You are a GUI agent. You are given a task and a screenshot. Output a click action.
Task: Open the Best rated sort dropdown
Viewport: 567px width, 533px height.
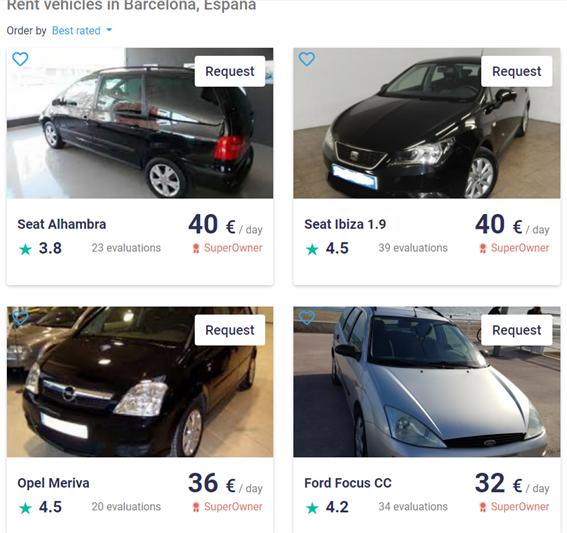[x=82, y=31]
